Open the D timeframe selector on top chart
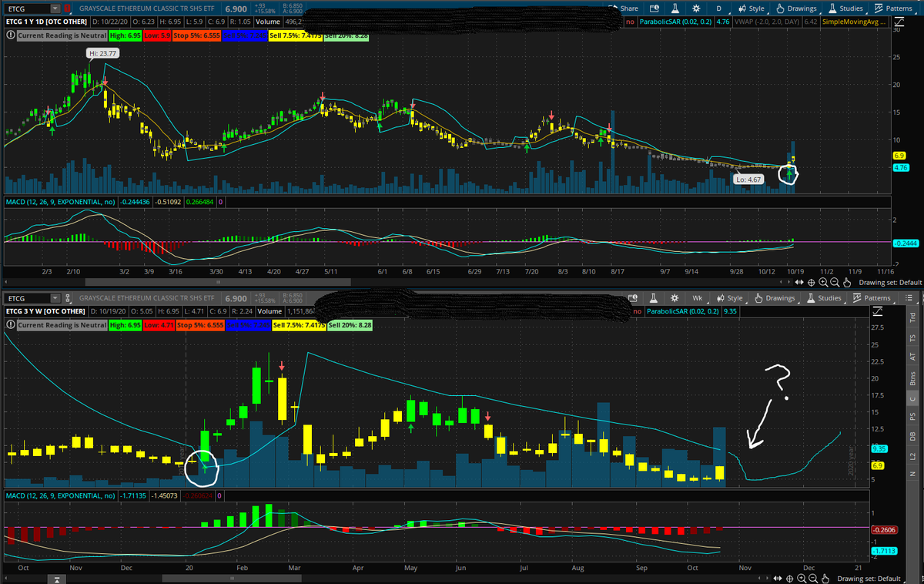Image resolution: width=924 pixels, height=584 pixels. click(719, 8)
